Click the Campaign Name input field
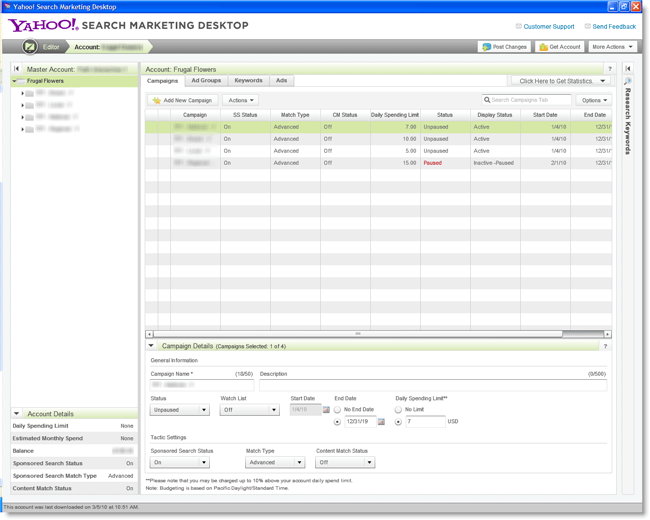Screen dimensions: 650x520 [x=201, y=385]
